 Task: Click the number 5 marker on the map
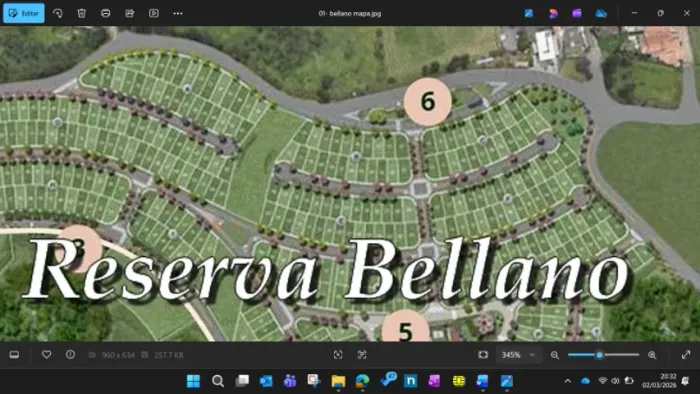click(405, 327)
